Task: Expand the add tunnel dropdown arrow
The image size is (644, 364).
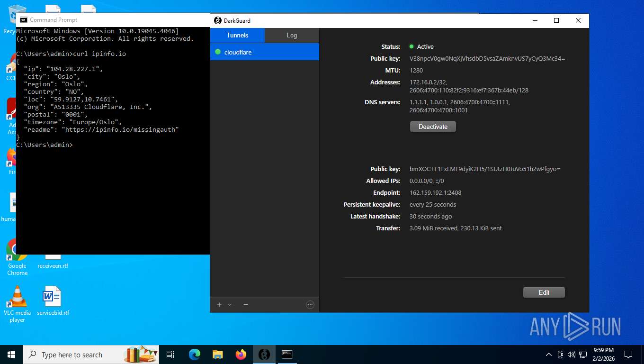Action: pyautogui.click(x=230, y=305)
